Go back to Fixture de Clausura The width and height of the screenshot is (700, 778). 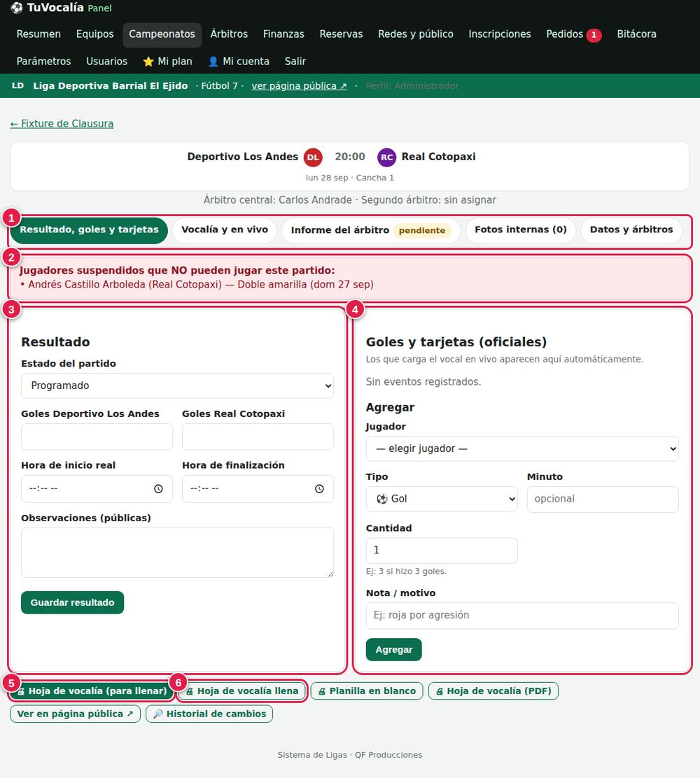[x=62, y=124]
